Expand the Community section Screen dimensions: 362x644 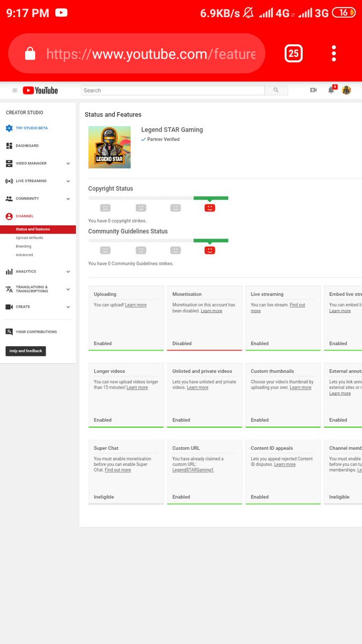[68, 199]
